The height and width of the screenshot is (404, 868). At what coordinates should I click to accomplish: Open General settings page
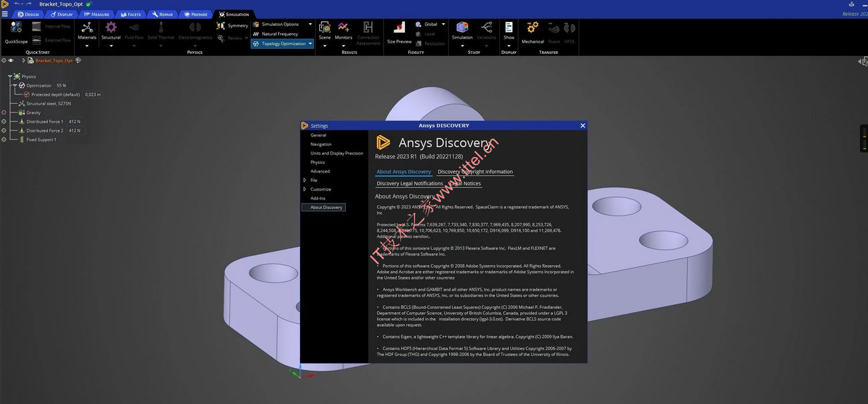(x=319, y=135)
